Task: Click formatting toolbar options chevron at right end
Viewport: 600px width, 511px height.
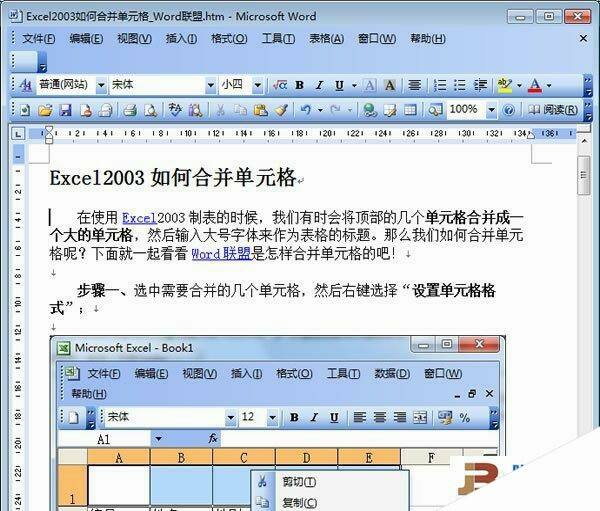Action: tap(588, 85)
